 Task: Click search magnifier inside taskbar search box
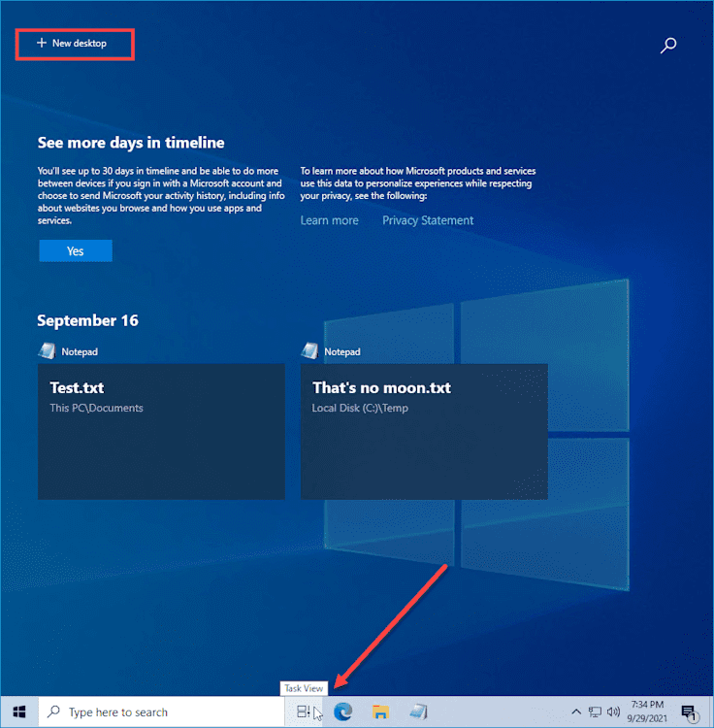53,711
